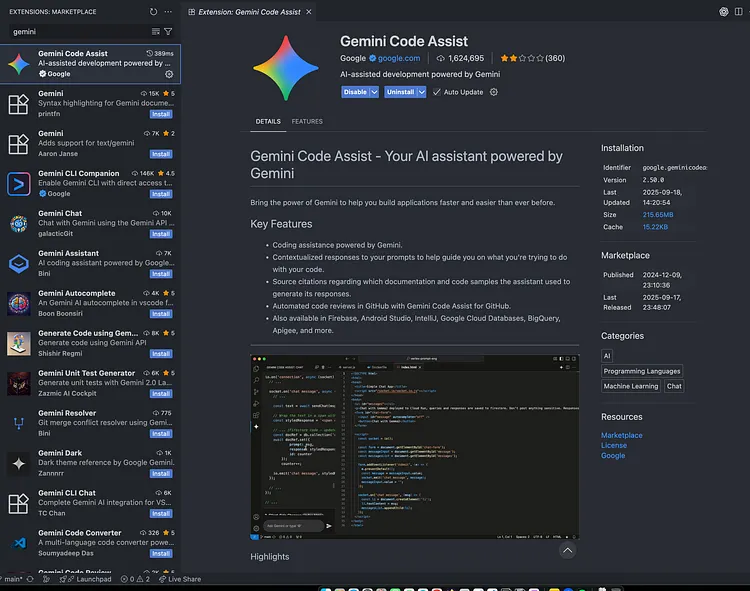Image resolution: width=750 pixels, height=591 pixels.
Task: Open the google.com publisher link
Action: pos(399,58)
